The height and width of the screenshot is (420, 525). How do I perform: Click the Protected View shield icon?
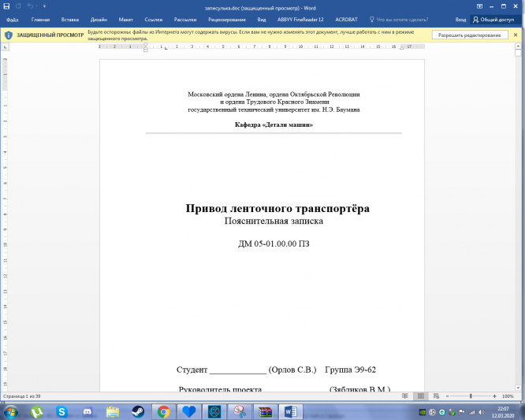[x=9, y=35]
